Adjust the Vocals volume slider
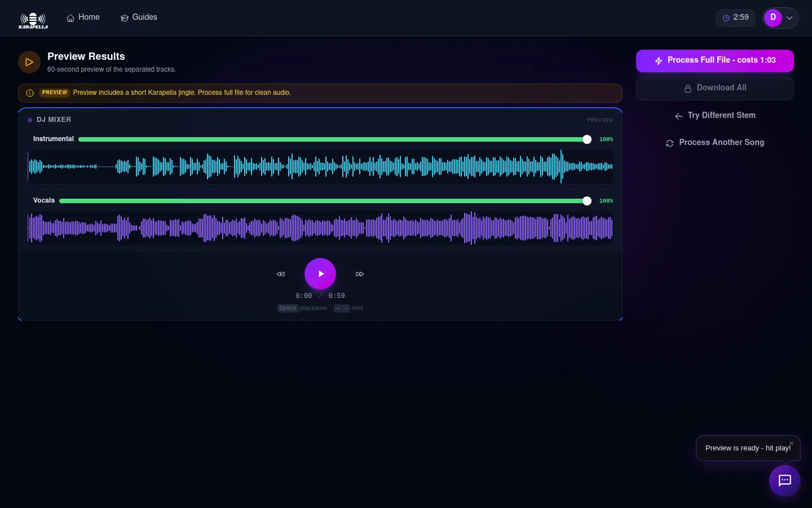This screenshot has width=812, height=508. [x=587, y=200]
